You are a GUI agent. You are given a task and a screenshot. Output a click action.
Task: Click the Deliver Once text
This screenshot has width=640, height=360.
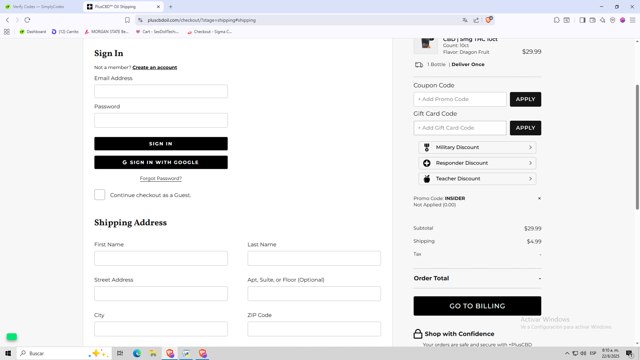tap(468, 64)
